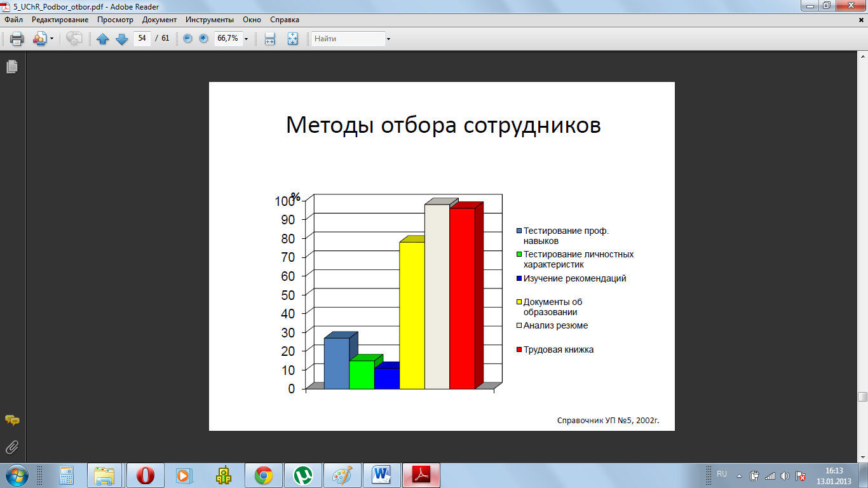The height and width of the screenshot is (488, 868).
Task: Click the Изучение рекомендаций legend text
Action: pos(575,278)
